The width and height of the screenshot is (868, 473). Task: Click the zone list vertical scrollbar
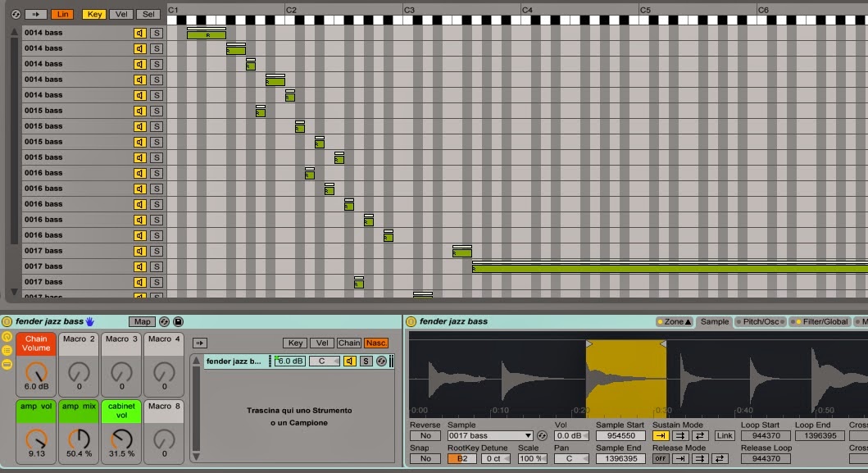click(x=15, y=141)
